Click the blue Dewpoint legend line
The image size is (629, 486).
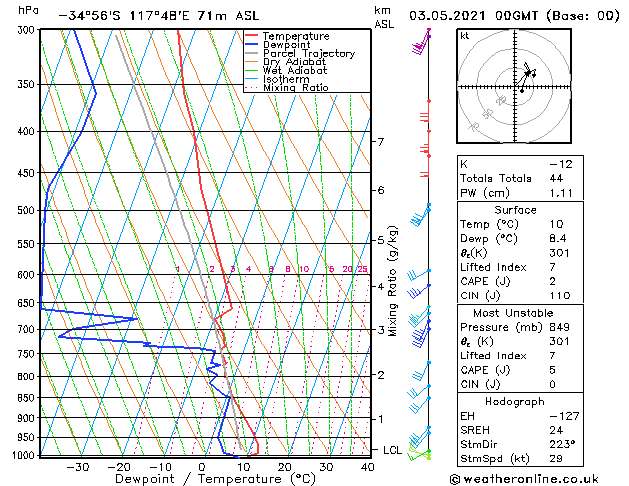251,45
